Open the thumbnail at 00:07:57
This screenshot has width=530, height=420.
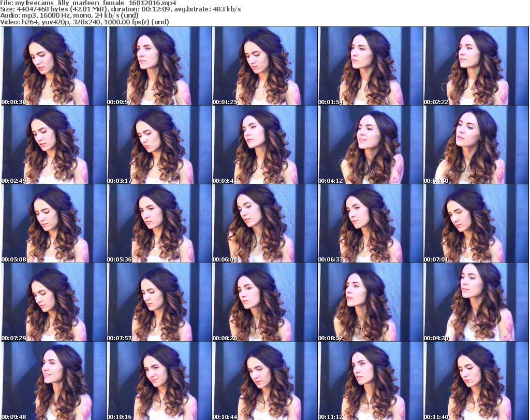159,302
